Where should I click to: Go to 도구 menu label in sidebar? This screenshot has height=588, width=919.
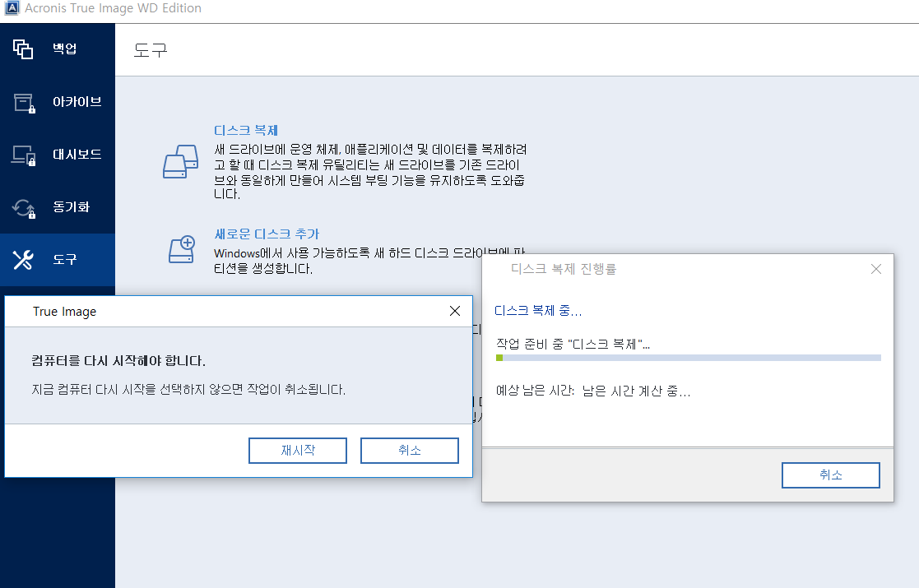point(65,259)
